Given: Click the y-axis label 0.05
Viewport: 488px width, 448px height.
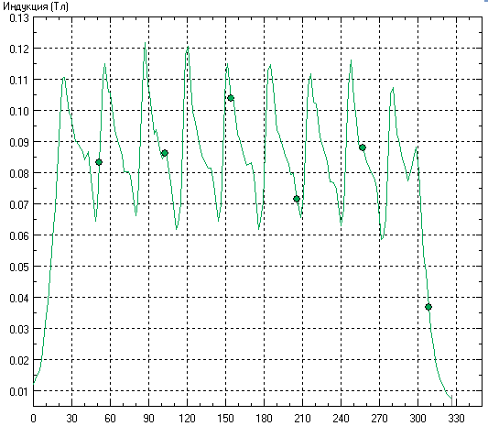Looking at the screenshot, I should click(19, 267).
